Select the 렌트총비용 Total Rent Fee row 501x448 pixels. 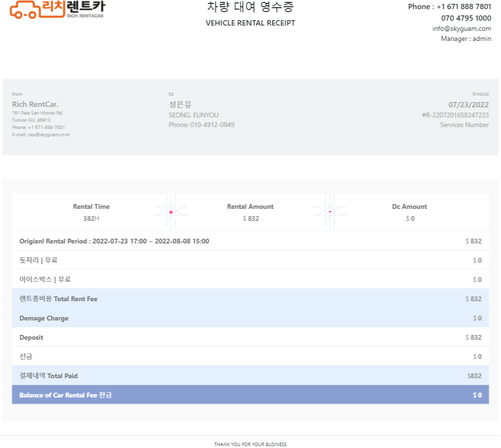pos(250,299)
